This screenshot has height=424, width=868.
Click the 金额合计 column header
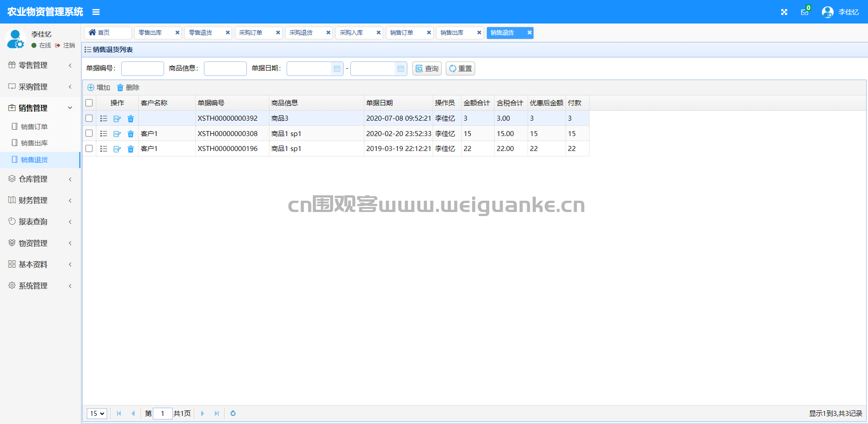coord(477,103)
